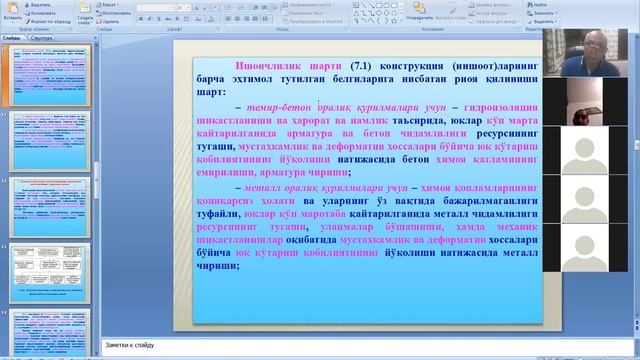The height and width of the screenshot is (360, 640).
Task: Open the Контур фигуры shape outline dropdown
Action: pyautogui.click(x=488, y=13)
